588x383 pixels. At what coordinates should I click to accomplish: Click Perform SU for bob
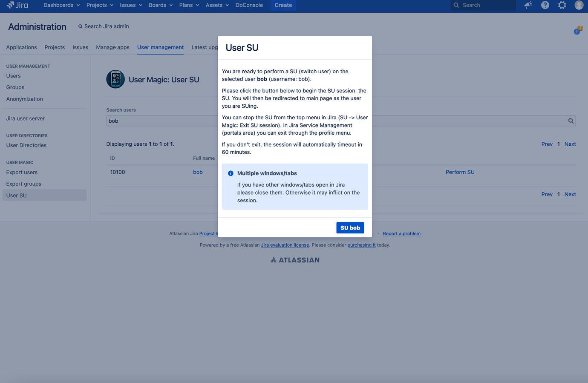(460, 172)
